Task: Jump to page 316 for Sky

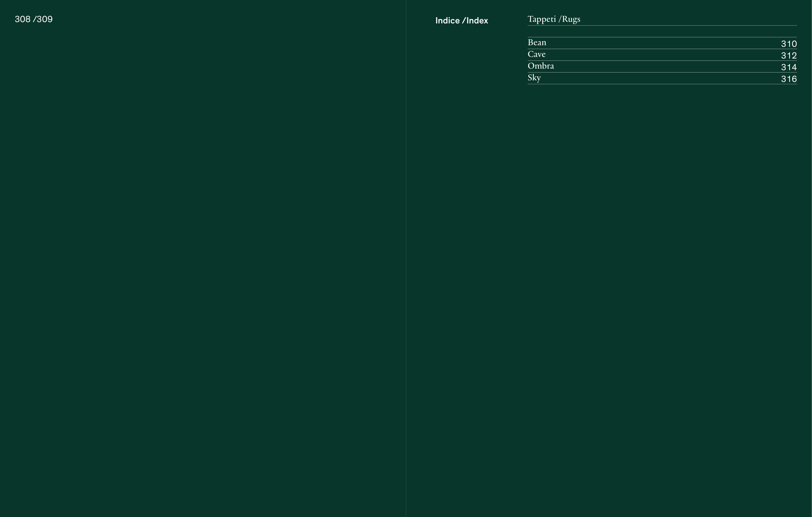Action: [x=789, y=79]
